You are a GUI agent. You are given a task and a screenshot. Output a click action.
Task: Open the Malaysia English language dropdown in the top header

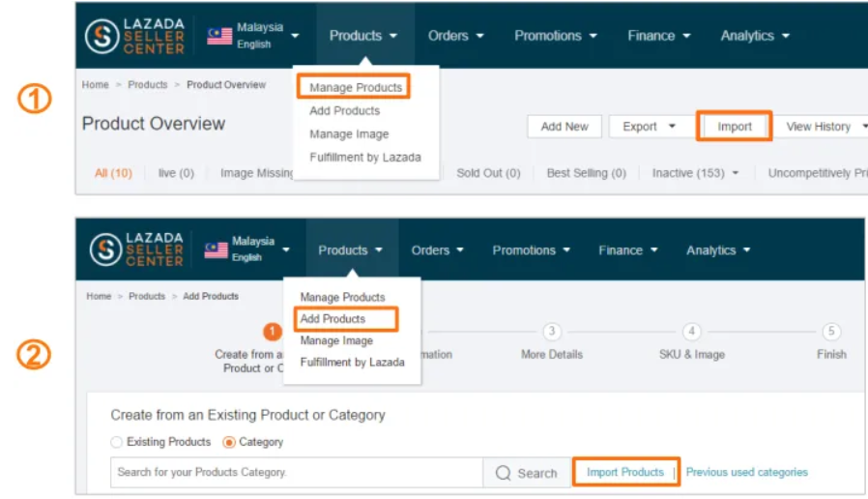253,36
